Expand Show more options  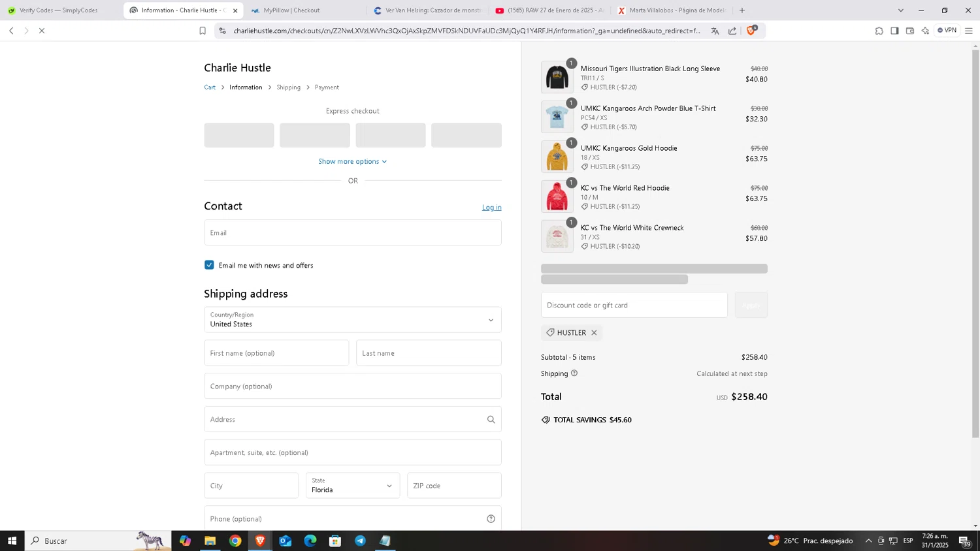(353, 161)
